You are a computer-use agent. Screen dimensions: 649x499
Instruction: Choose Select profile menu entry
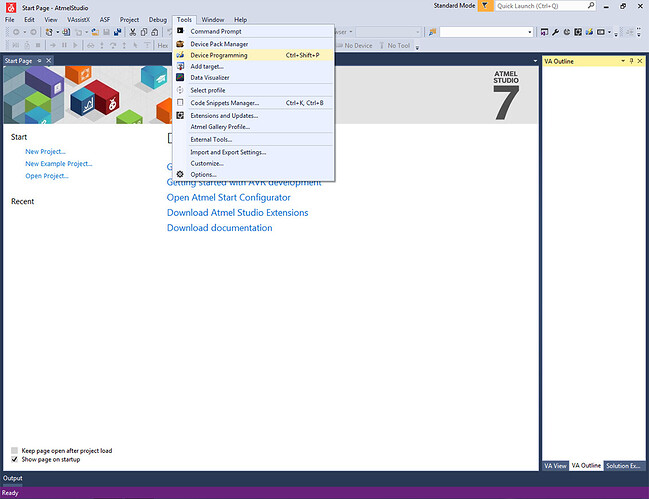coord(253,90)
